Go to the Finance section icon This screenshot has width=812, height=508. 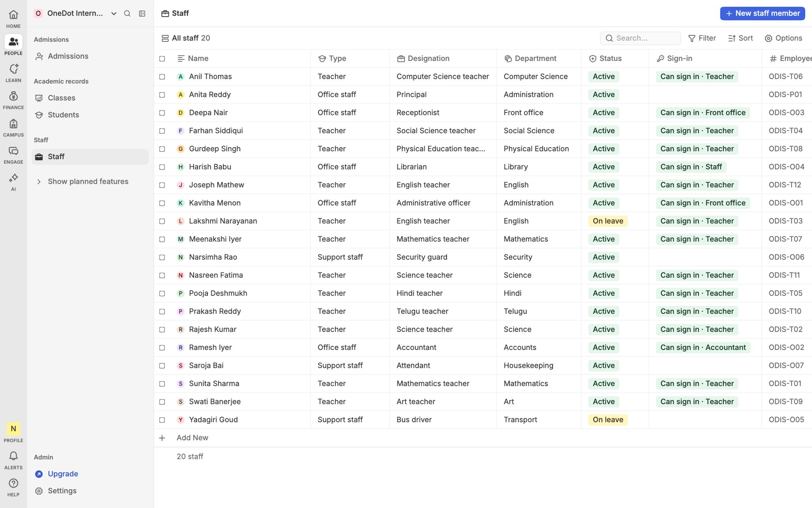13,96
